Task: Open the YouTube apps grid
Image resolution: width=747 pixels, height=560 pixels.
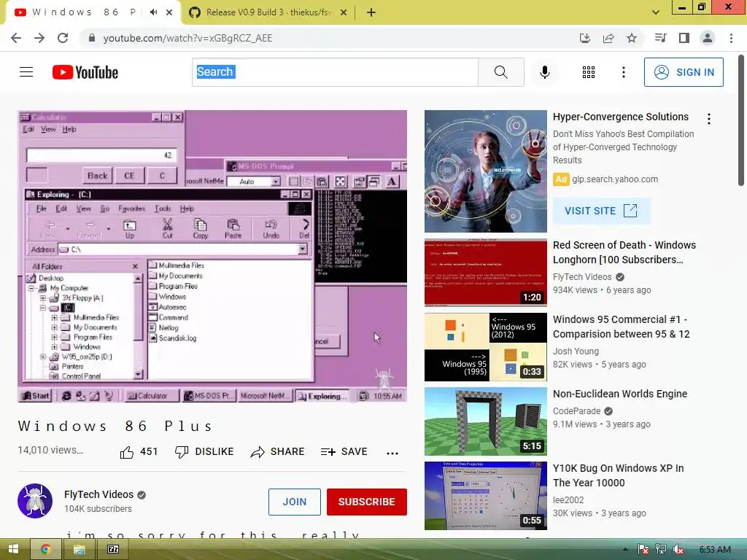Action: (x=589, y=72)
